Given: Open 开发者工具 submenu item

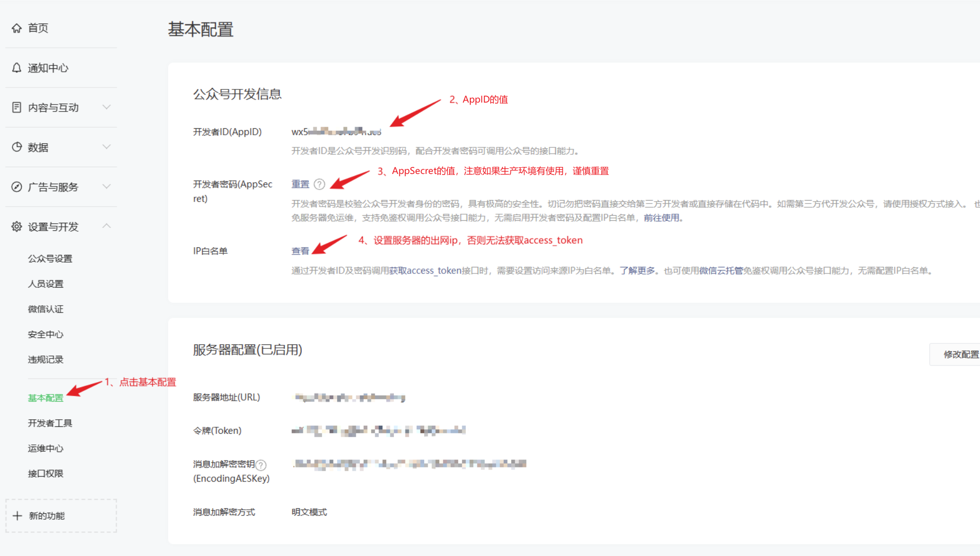Looking at the screenshot, I should click(50, 423).
